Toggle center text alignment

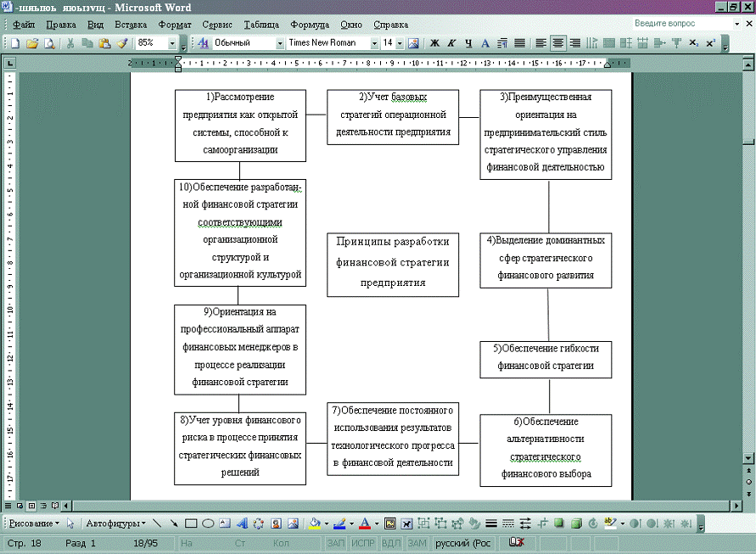click(558, 42)
